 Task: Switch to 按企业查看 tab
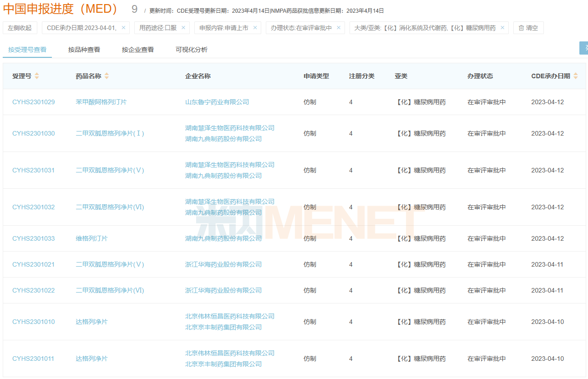[x=138, y=50]
